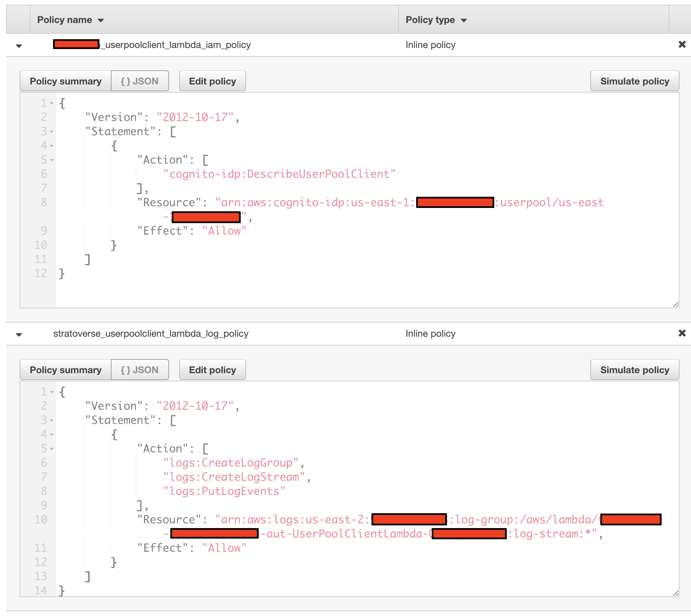The height and width of the screenshot is (616, 691).
Task: Simulate policy for the iam policy
Action: pyautogui.click(x=635, y=81)
